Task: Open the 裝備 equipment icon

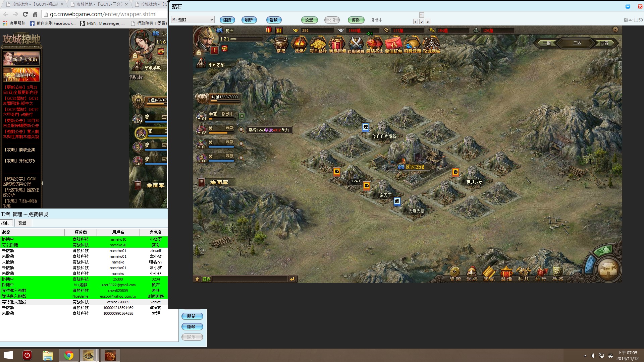Action: pos(506,274)
